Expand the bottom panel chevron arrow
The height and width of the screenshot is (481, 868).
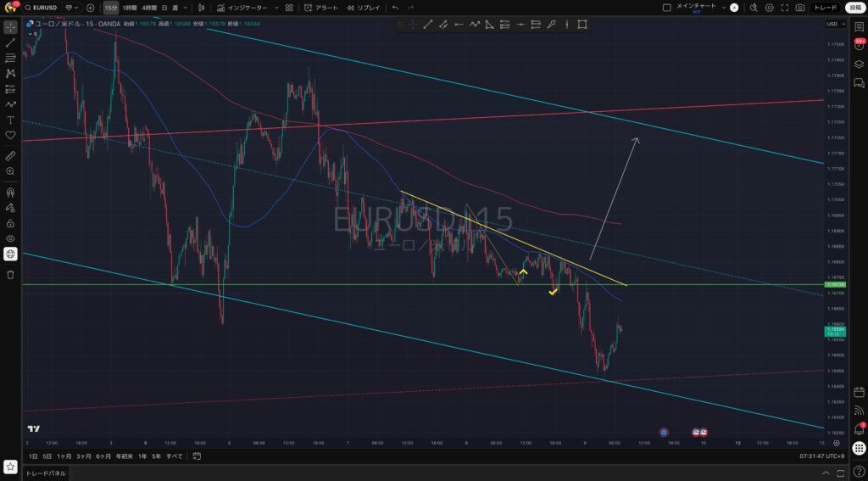click(x=827, y=473)
